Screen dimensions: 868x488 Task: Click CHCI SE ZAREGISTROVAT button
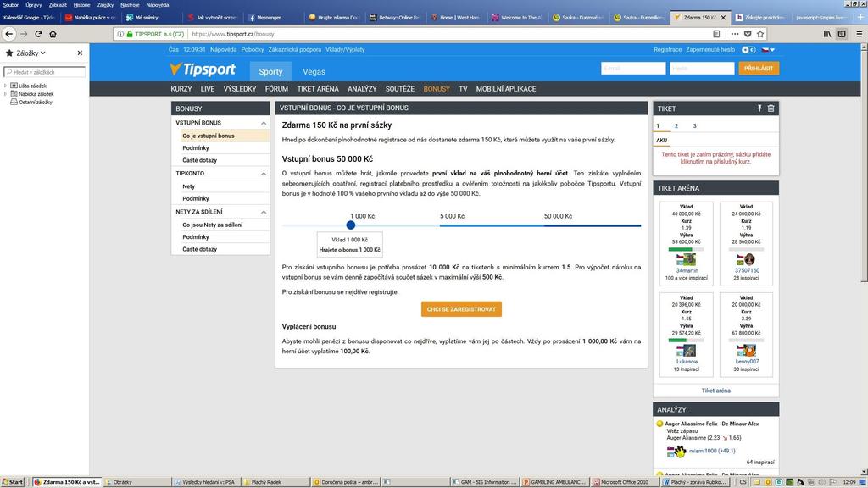[x=461, y=309]
